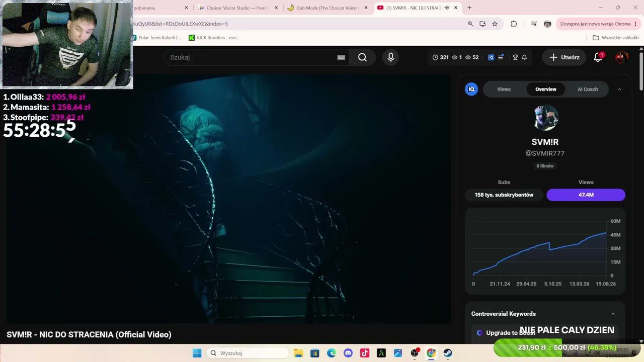Open the Chrome profile avatar
644x362 pixels.
click(547, 24)
